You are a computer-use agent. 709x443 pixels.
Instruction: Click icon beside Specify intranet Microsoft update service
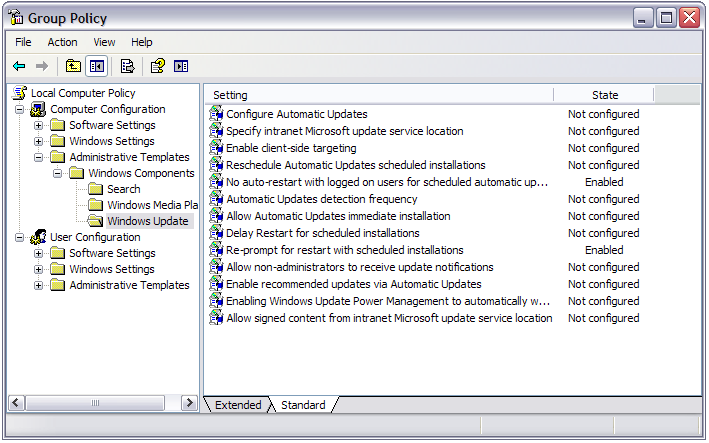[x=216, y=131]
